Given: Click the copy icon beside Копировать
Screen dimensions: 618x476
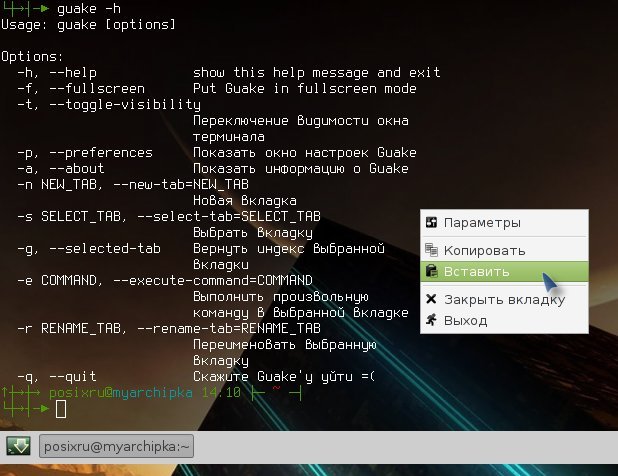Looking at the screenshot, I should [x=432, y=250].
